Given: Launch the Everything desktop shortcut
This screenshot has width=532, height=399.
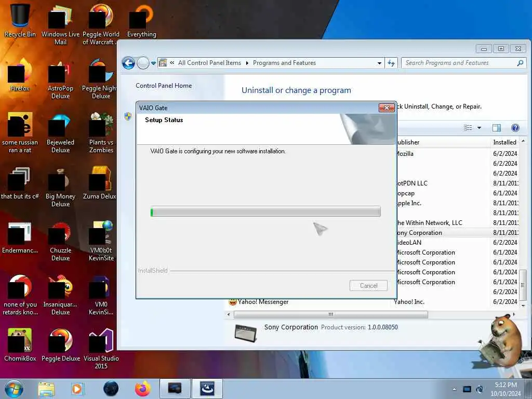Looking at the screenshot, I should tap(141, 20).
